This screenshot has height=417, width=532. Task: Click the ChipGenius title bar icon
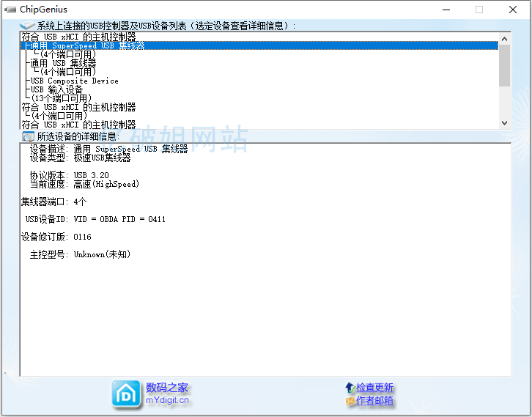click(x=10, y=10)
